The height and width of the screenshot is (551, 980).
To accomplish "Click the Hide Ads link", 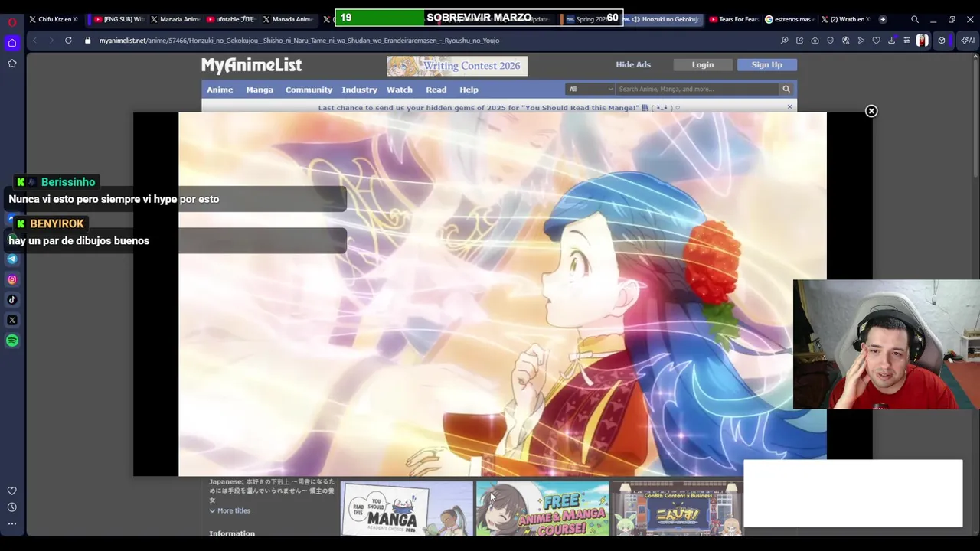I will click(633, 65).
